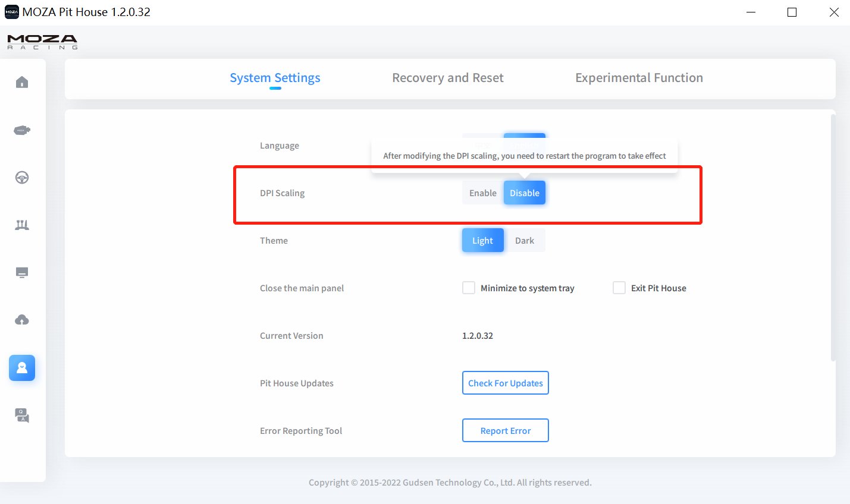
Task: Open the wheel base settings icon
Action: pyautogui.click(x=22, y=130)
